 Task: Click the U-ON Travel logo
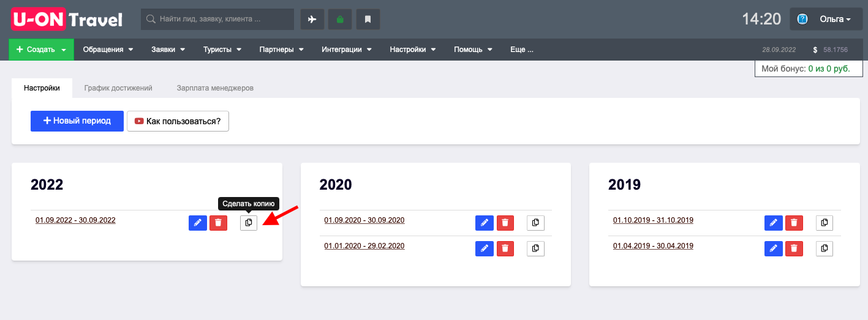click(67, 19)
